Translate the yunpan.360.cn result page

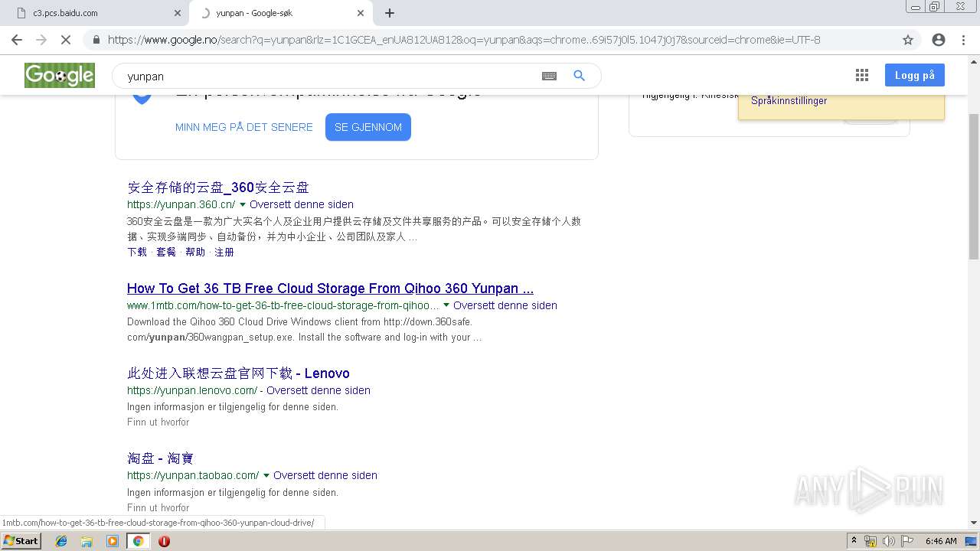[x=302, y=204]
